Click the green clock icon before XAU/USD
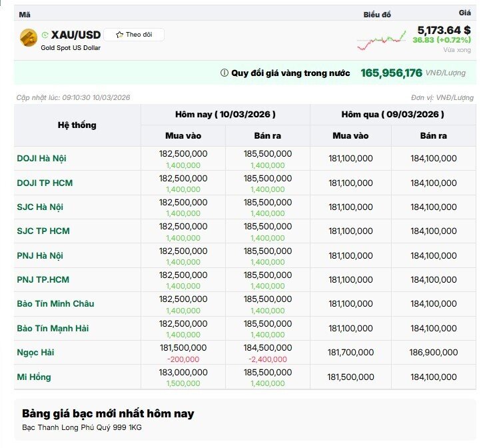 click(45, 35)
